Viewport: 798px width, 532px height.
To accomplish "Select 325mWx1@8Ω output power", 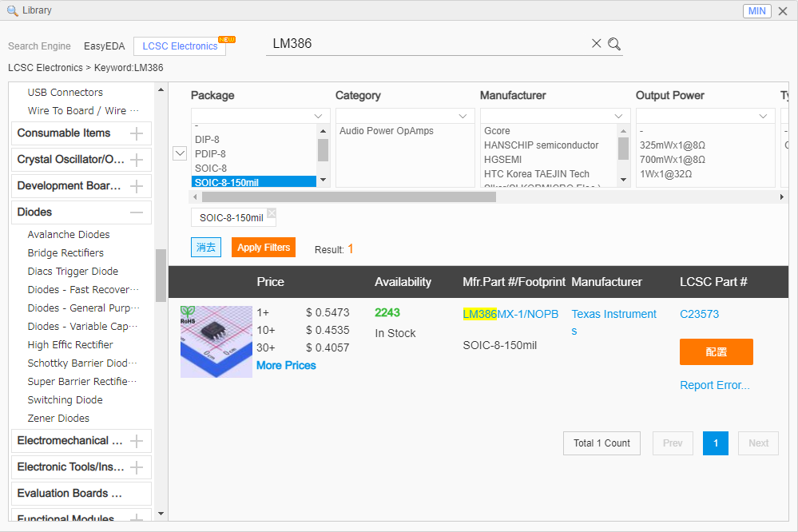I will 673,145.
